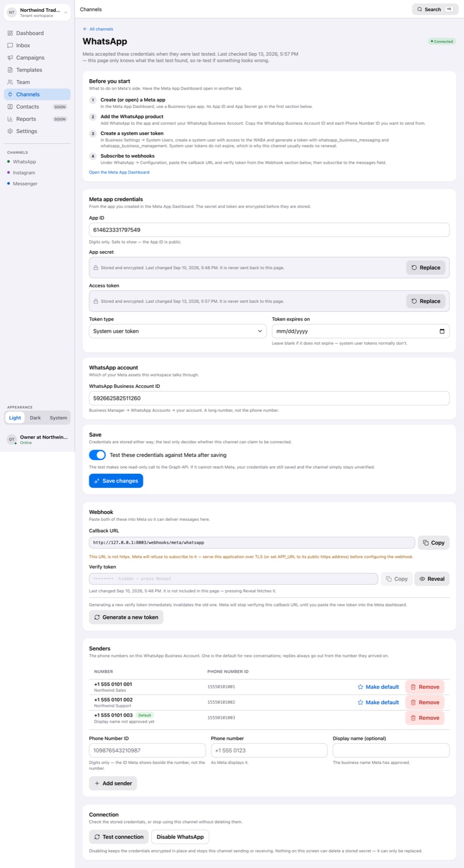Go to Inbox in sidebar
This screenshot has height=868, width=464.
point(37,46)
